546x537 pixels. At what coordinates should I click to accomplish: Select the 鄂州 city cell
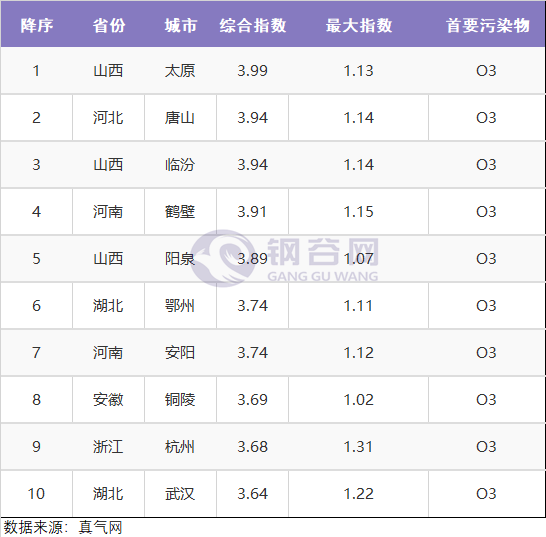tap(180, 306)
